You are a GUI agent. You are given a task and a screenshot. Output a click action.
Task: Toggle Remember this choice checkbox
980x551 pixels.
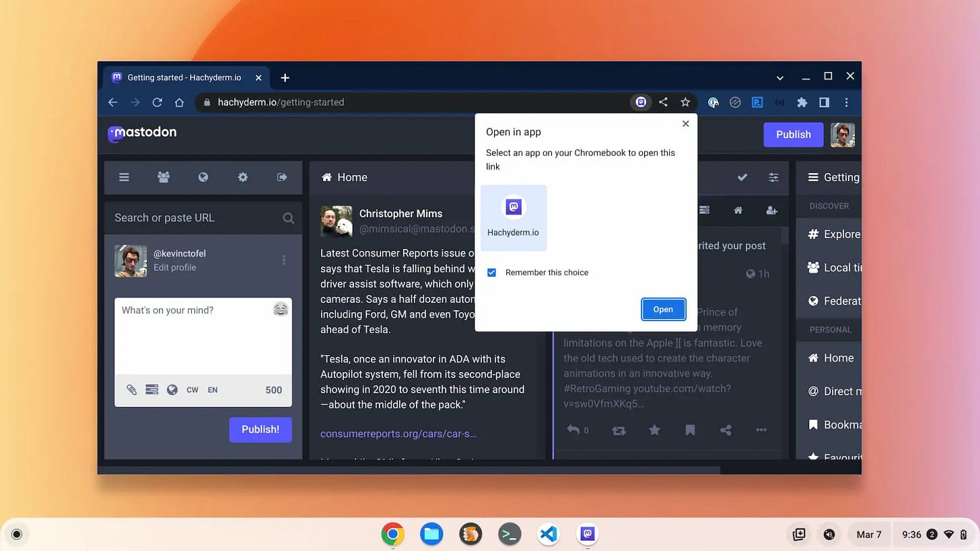pyautogui.click(x=491, y=272)
